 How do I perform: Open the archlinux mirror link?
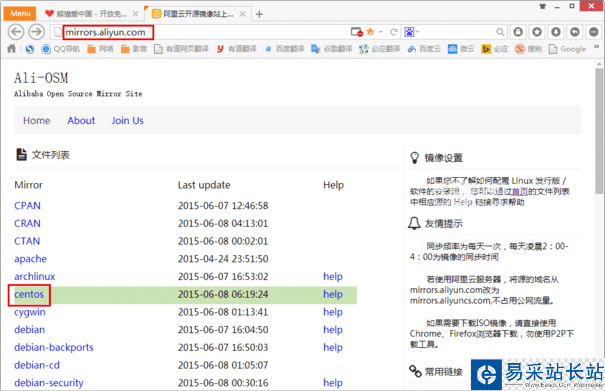point(35,276)
